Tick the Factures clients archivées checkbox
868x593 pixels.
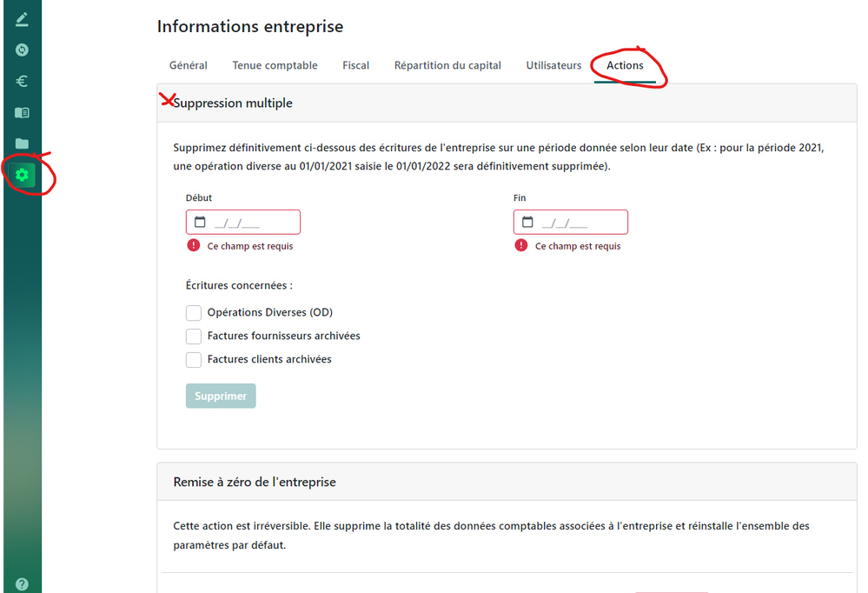194,360
